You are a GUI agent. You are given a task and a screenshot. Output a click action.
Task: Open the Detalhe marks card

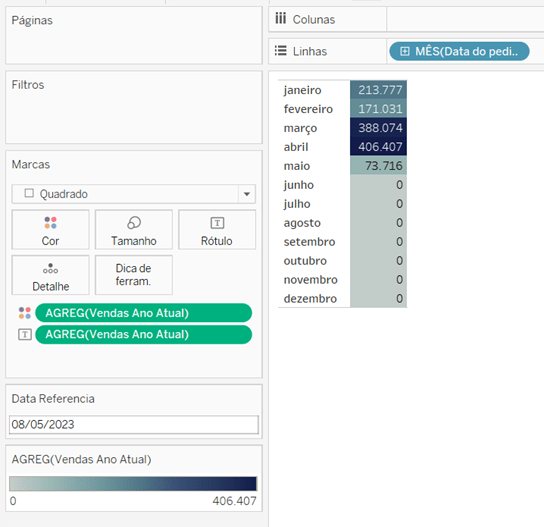pos(50,275)
